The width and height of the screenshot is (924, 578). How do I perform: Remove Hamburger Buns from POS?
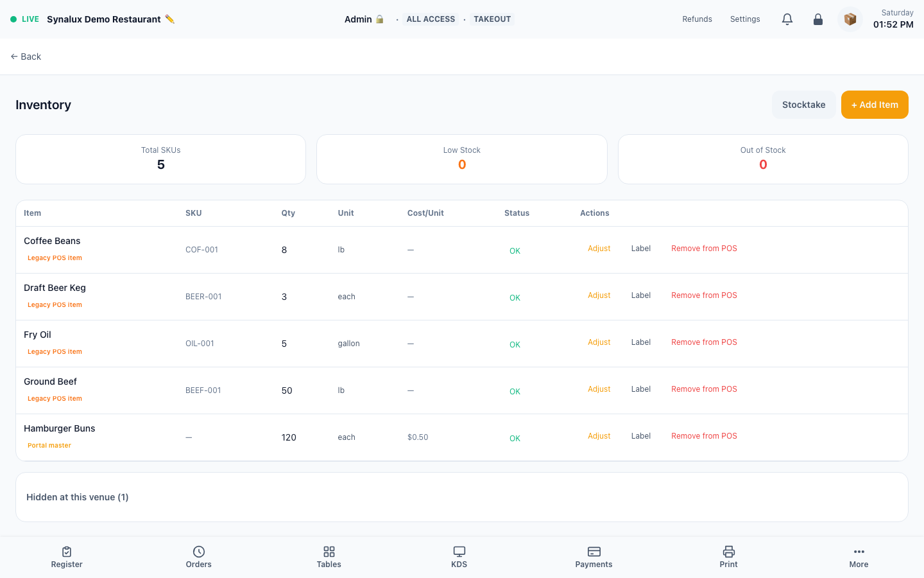pyautogui.click(x=704, y=436)
